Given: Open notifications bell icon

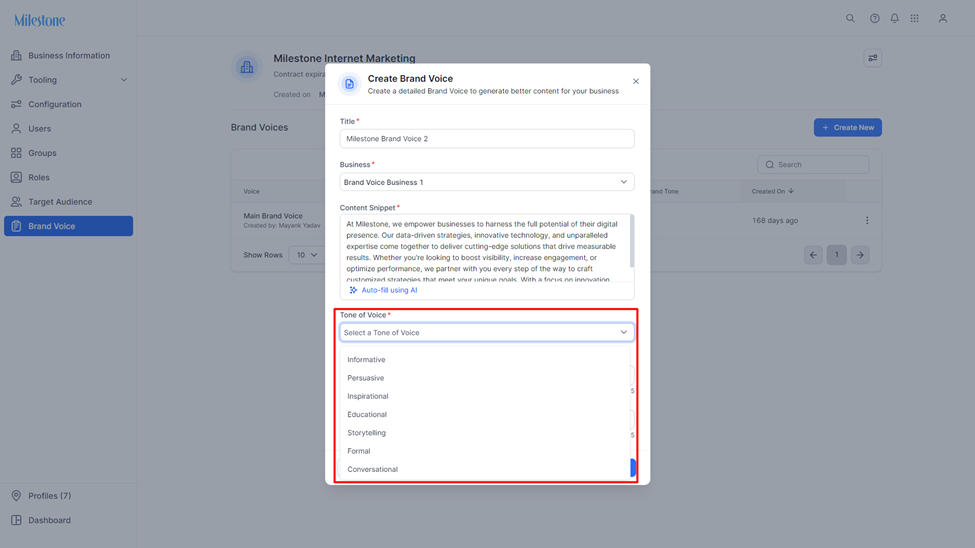Looking at the screenshot, I should point(894,19).
